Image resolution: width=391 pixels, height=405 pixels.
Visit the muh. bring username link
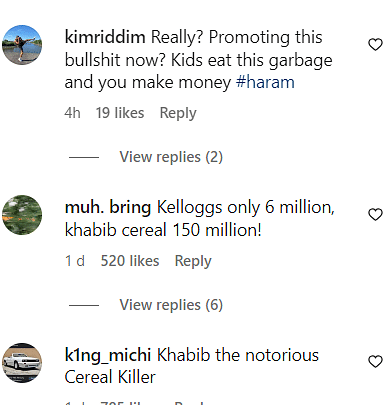(x=108, y=207)
